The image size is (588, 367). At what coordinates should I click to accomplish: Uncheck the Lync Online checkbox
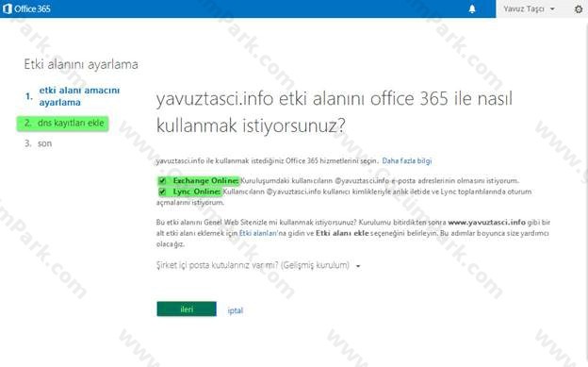162,192
